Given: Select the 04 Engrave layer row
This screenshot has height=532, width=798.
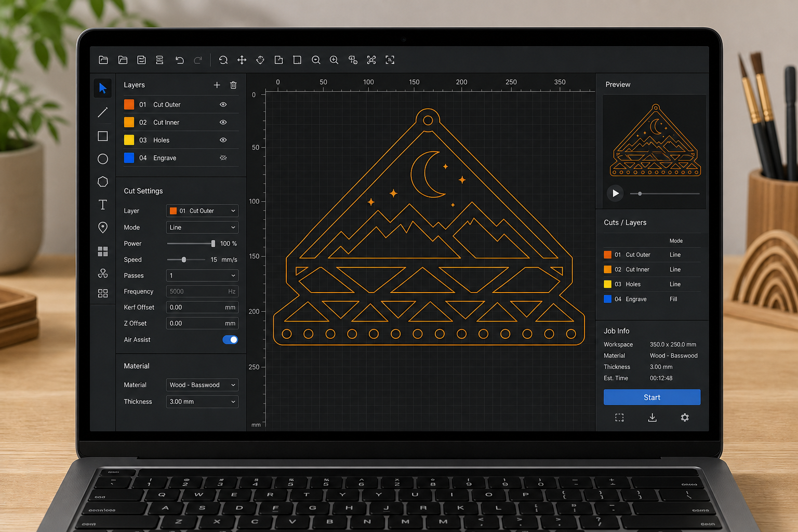Looking at the screenshot, I should pos(181,157).
